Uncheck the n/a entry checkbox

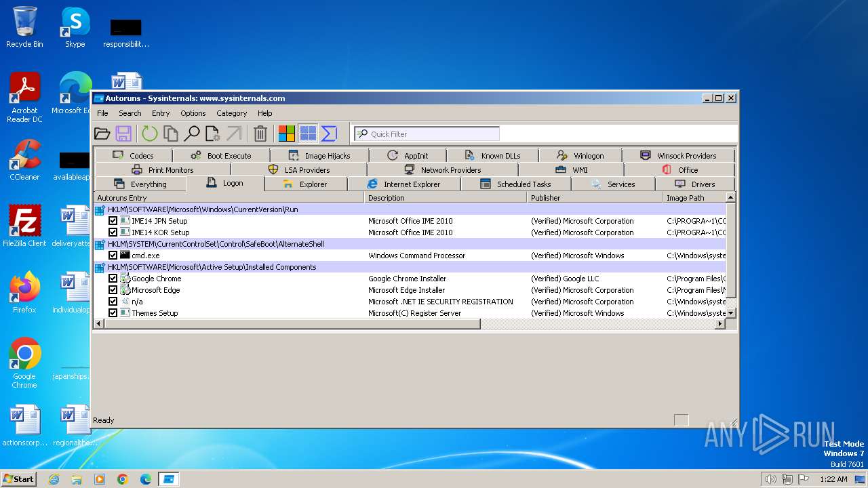point(113,302)
